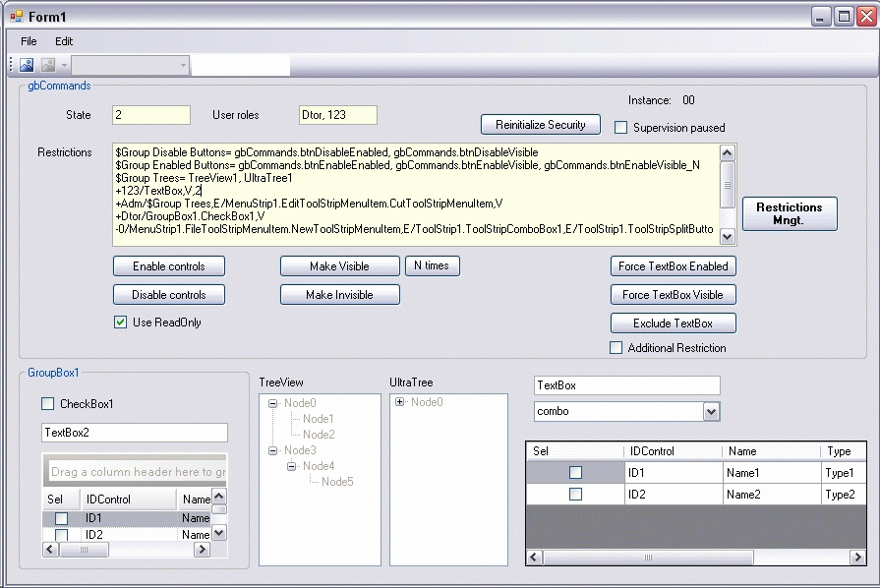Click Enable controls
This screenshot has width=880, height=588.
169,266
